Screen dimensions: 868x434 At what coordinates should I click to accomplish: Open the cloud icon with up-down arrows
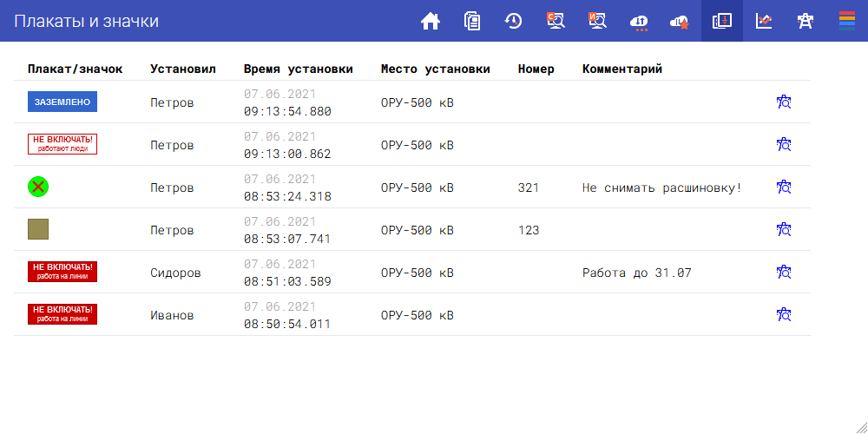coord(639,21)
